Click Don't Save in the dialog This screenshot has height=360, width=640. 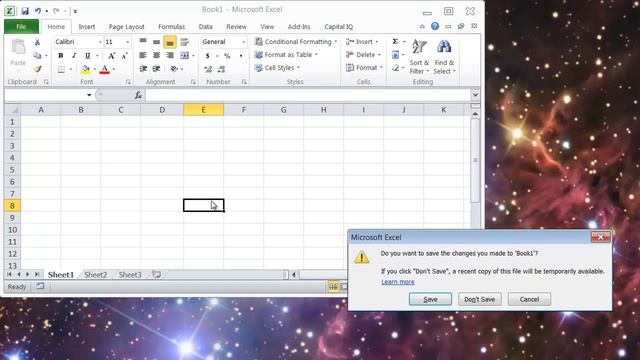pos(480,299)
